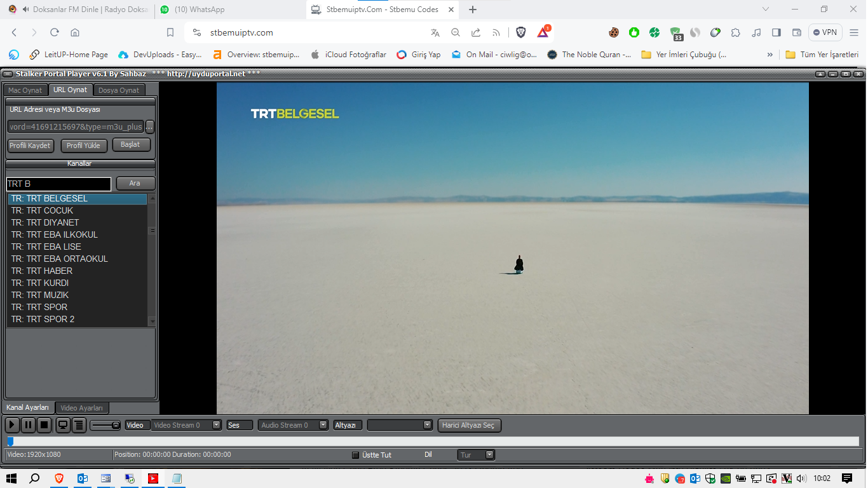868x488 pixels.
Task: Click the video seek progress bar
Action: pyautogui.click(x=432, y=441)
